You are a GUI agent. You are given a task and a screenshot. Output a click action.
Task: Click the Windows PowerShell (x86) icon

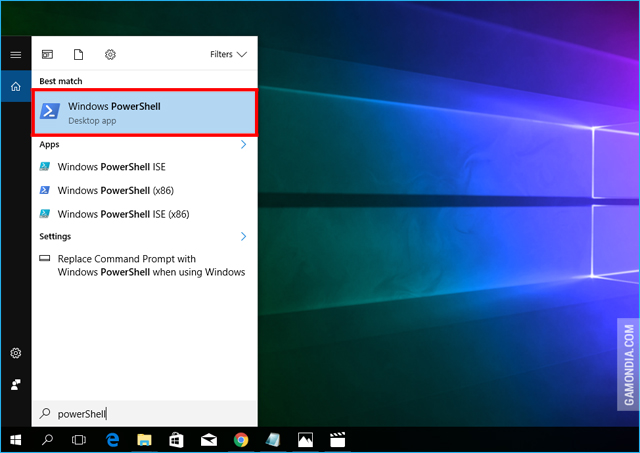(x=44, y=190)
